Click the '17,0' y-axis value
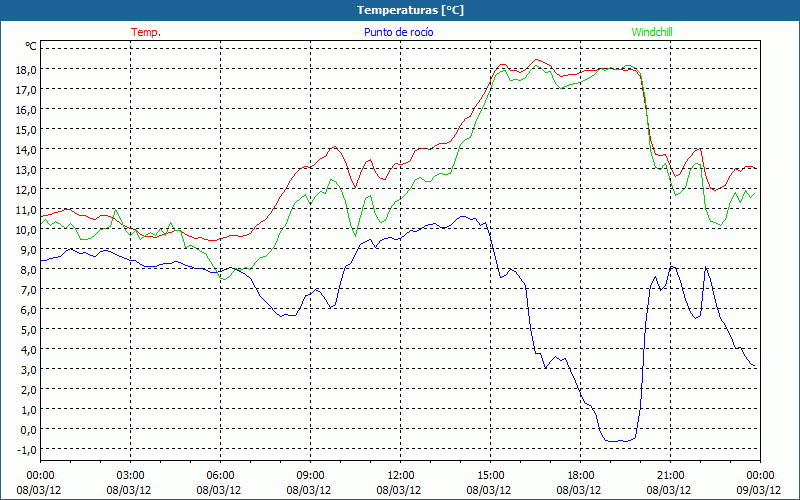800x500 pixels. tap(26, 90)
